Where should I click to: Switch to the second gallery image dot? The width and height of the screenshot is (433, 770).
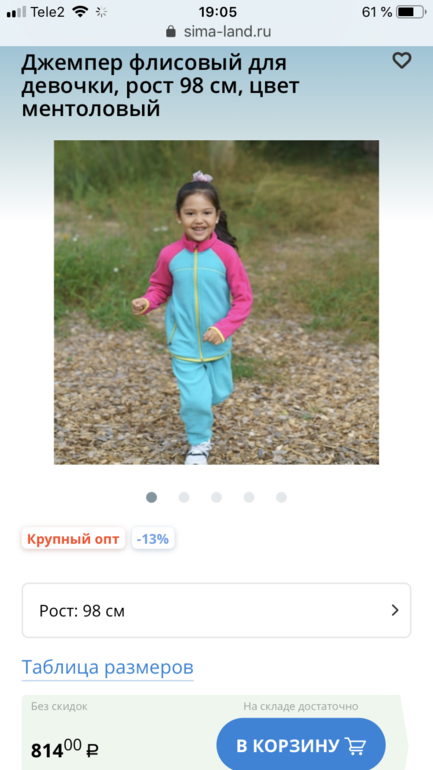184,497
